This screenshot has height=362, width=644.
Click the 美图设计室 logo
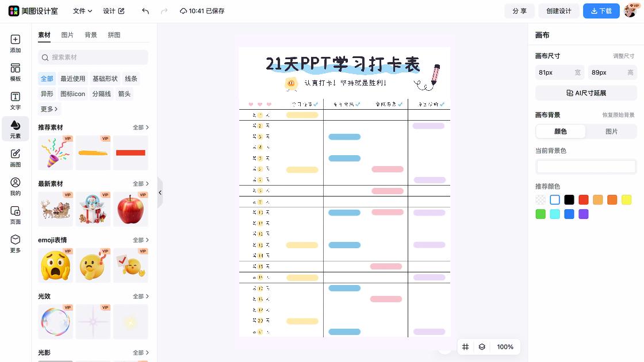tap(33, 11)
